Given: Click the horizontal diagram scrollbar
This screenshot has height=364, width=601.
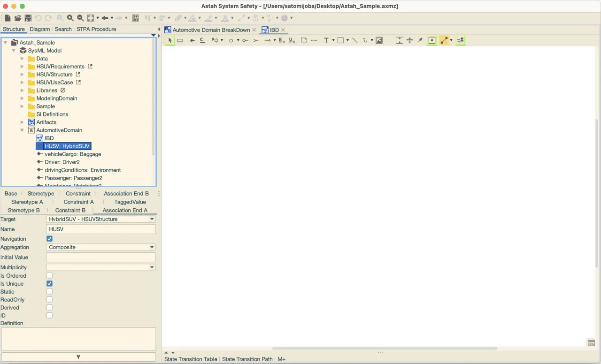Looking at the screenshot, I should 385,349.
